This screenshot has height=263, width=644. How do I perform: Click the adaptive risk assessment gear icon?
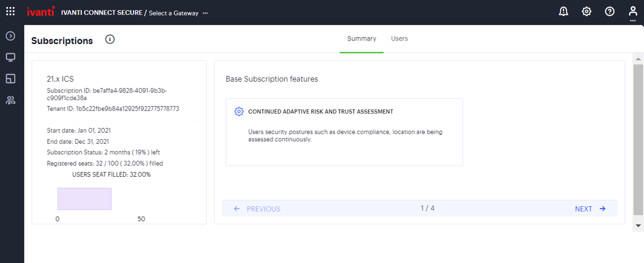coord(239,112)
